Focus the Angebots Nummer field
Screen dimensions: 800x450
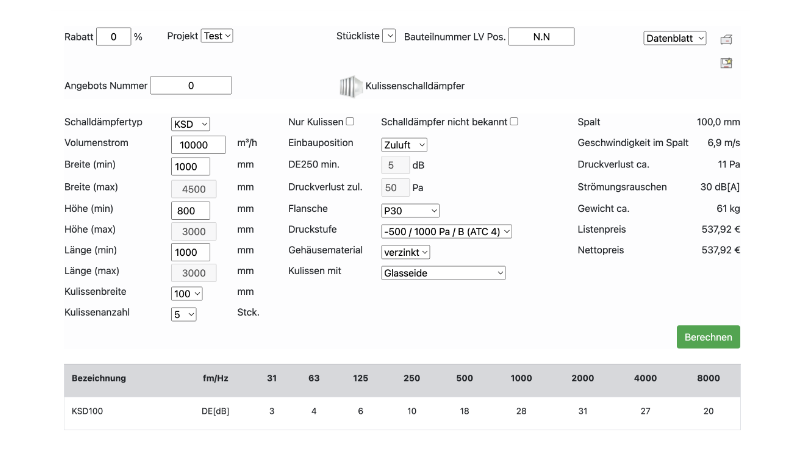pyautogui.click(x=190, y=86)
